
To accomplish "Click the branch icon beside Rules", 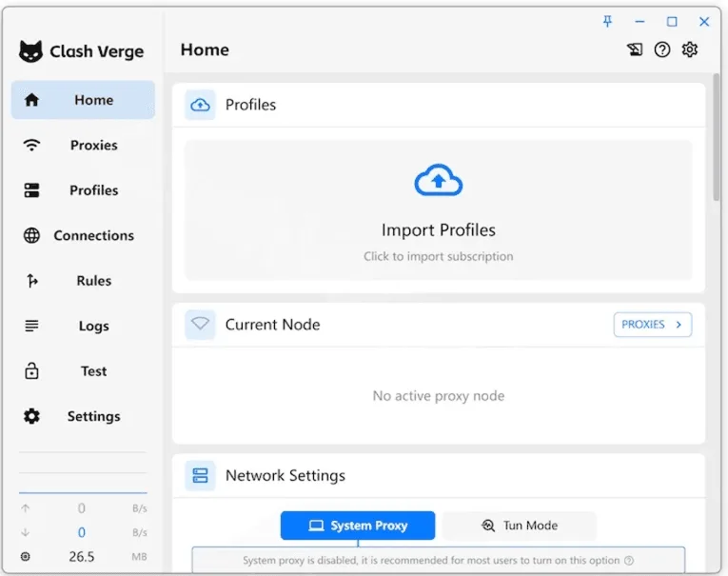I will (x=31, y=281).
